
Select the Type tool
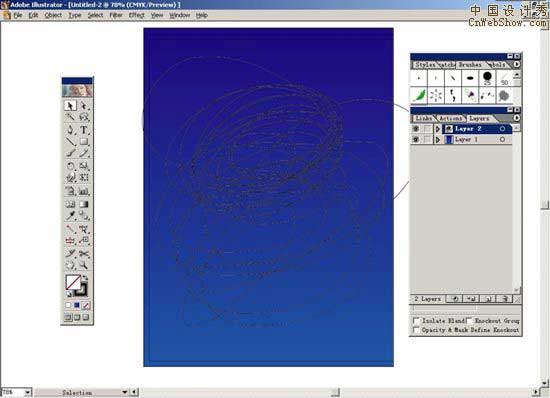83,130
